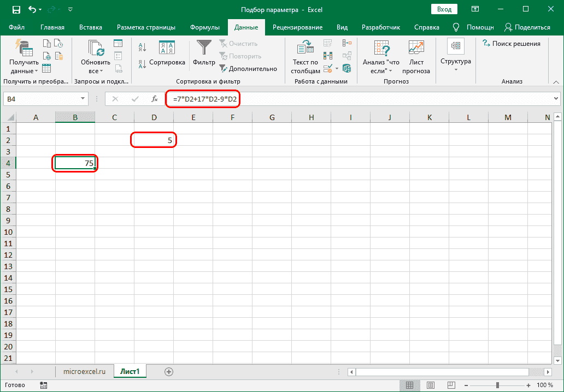Switch to the Формулы ribbon tab
Image resolution: width=564 pixels, height=392 pixels.
click(x=205, y=26)
